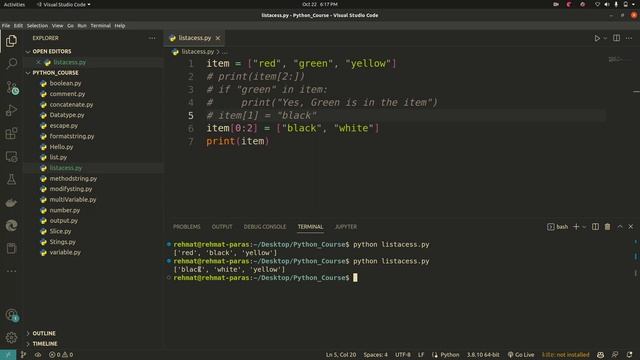Image resolution: width=640 pixels, height=360 pixels.
Task: Open the Docker view
Action: [x=11, y=202]
